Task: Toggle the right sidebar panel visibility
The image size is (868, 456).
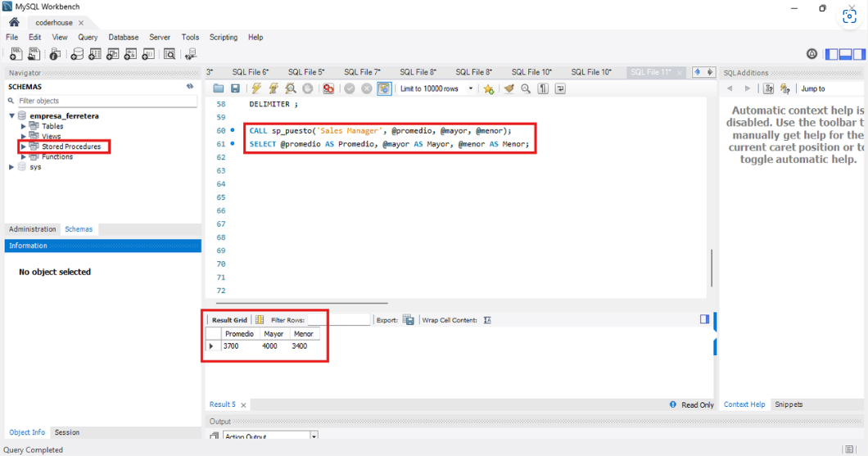Action: (x=859, y=54)
